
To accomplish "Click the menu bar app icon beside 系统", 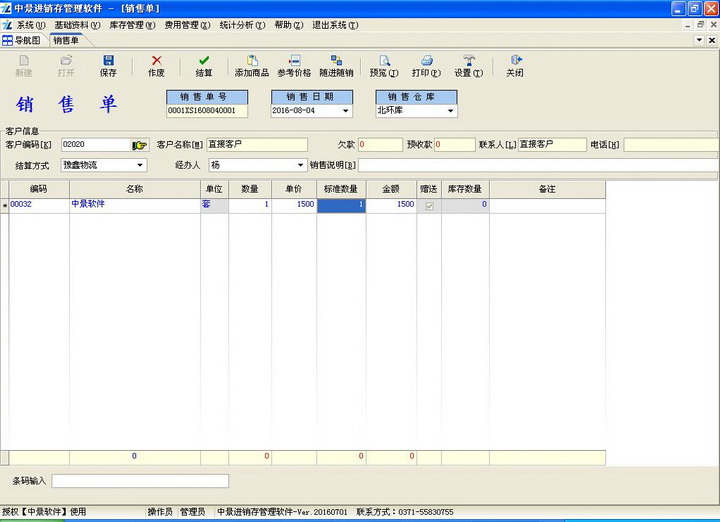I will coord(7,25).
